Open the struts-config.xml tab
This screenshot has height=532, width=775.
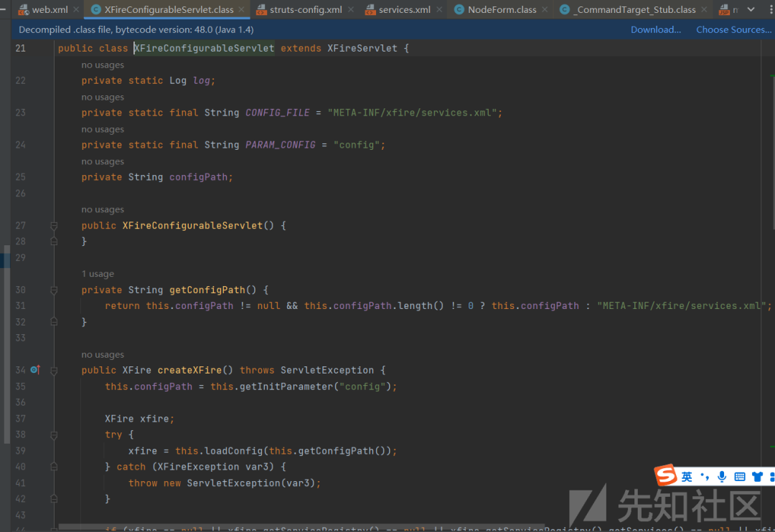[x=306, y=9]
